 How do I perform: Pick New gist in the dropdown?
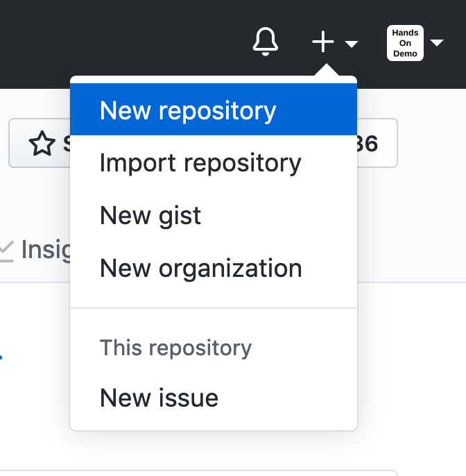pyautogui.click(x=214, y=216)
